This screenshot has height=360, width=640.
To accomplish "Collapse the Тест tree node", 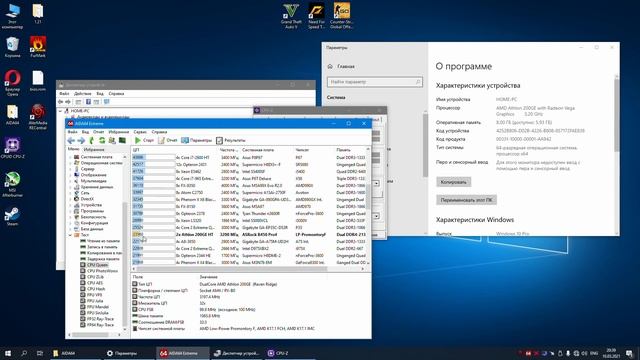I will (70, 235).
